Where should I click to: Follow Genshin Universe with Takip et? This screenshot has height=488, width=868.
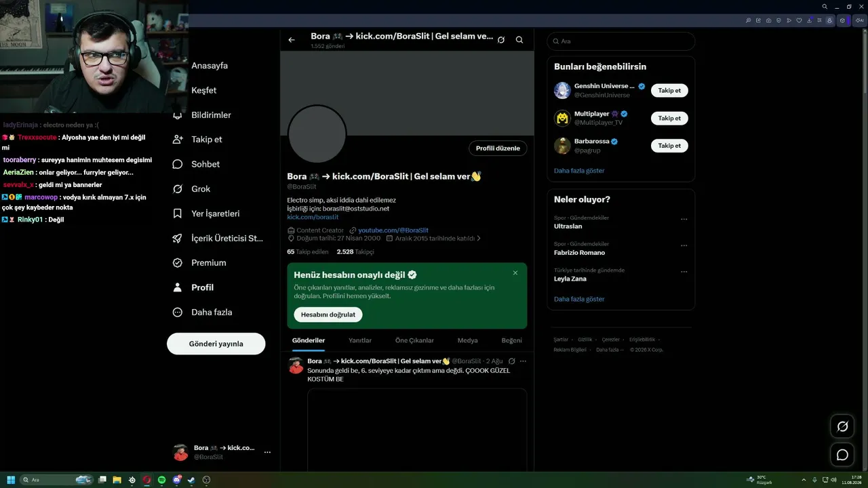pos(669,91)
